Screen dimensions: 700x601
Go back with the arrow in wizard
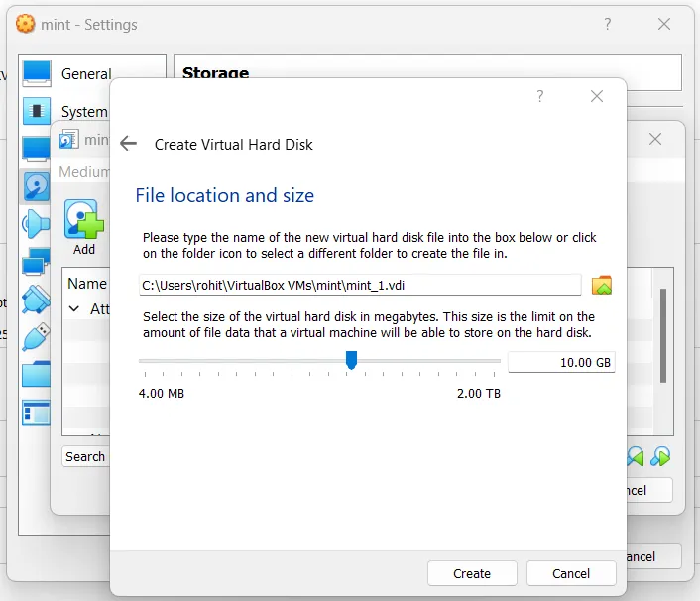point(129,144)
